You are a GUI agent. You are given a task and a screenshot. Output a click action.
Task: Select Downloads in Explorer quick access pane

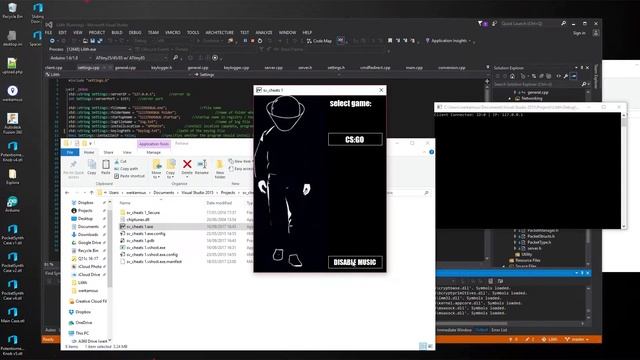pyautogui.click(x=84, y=234)
